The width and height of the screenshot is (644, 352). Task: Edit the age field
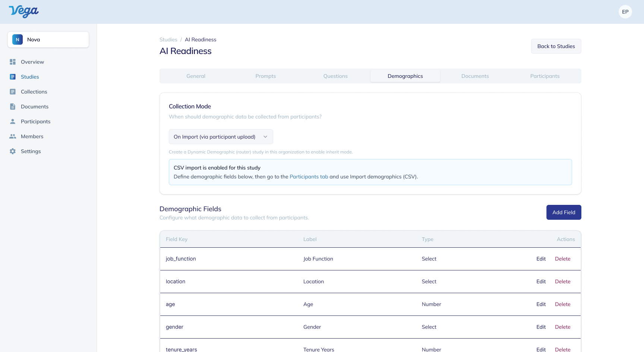coord(541,304)
